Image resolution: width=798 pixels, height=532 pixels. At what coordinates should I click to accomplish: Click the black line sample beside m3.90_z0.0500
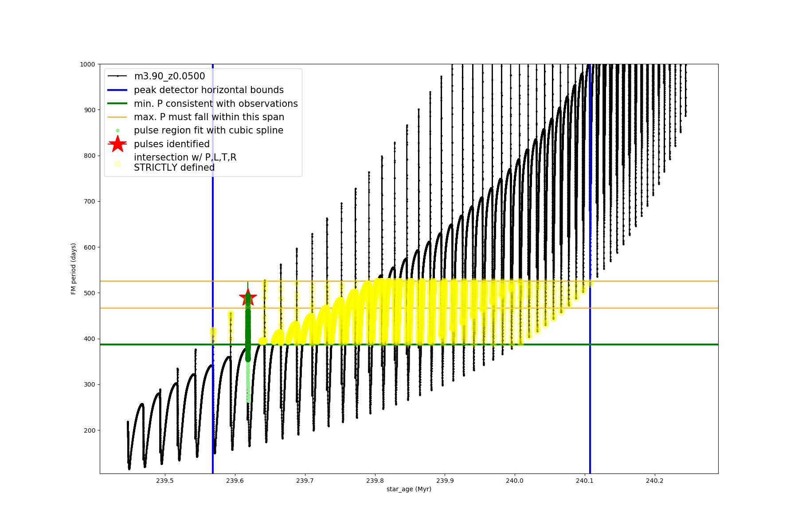click(x=117, y=76)
